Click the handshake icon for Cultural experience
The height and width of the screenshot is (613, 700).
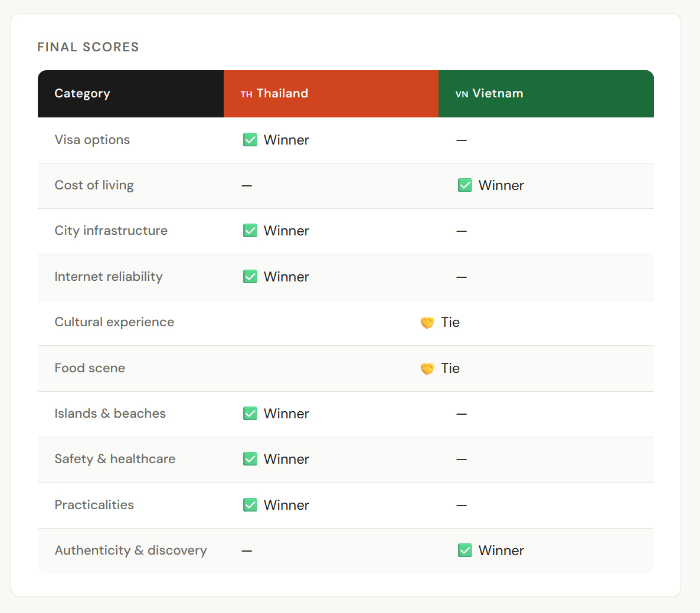(x=427, y=323)
